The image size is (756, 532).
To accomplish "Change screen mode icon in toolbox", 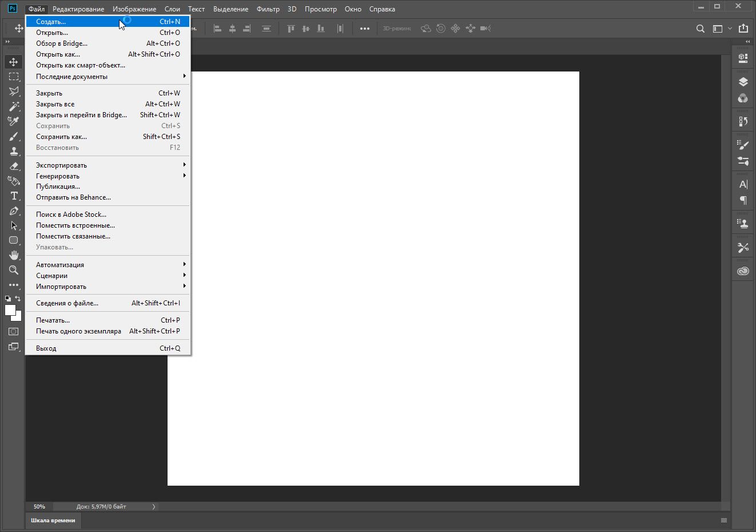I will (x=14, y=347).
